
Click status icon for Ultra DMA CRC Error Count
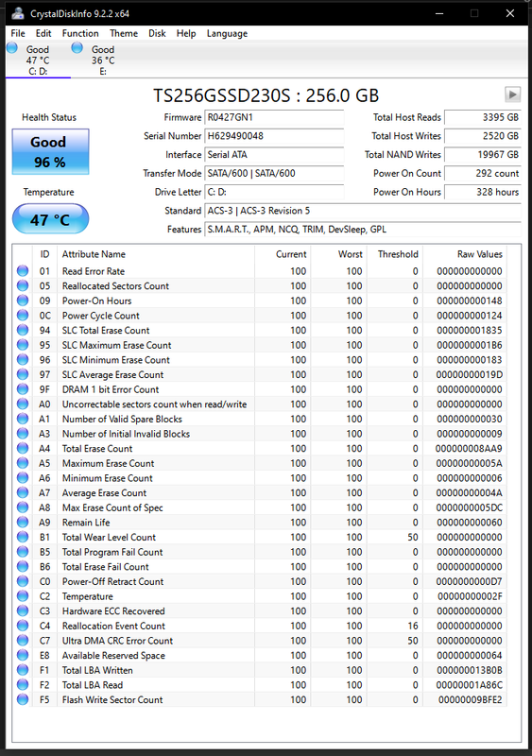pyautogui.click(x=23, y=641)
